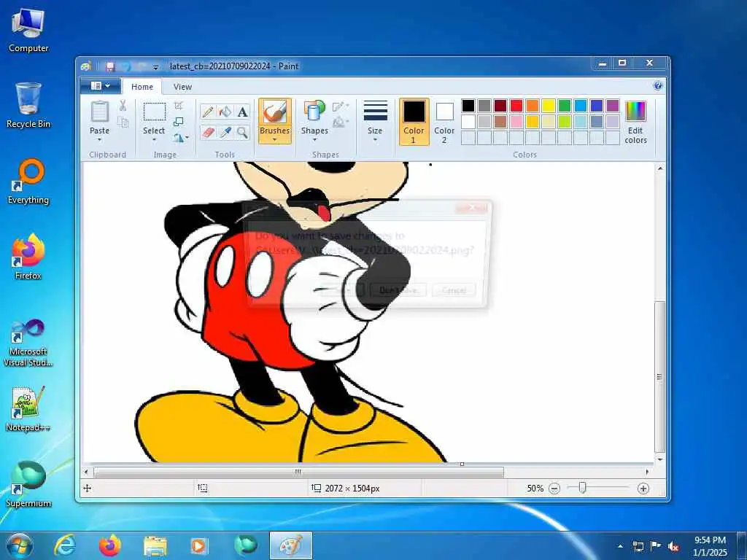Expand the Select options dropdown arrow

tap(155, 140)
